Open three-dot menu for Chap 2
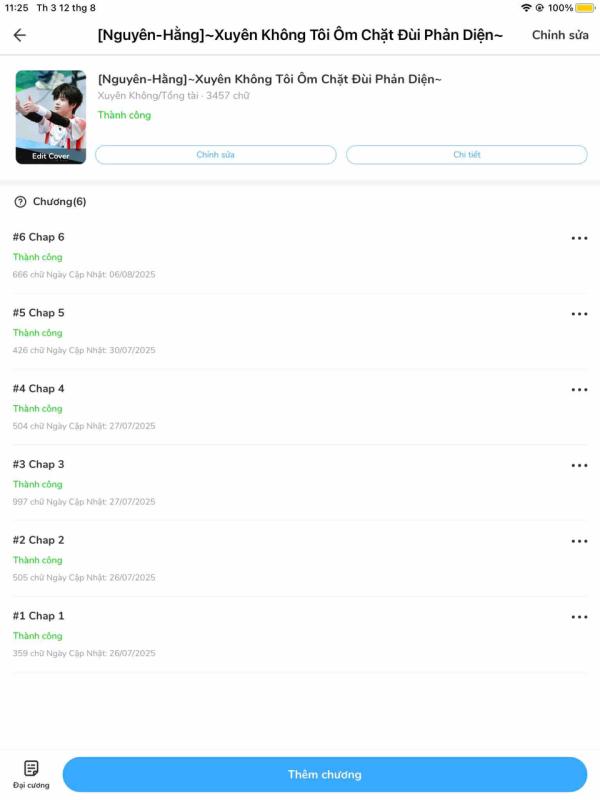Image resolution: width=600 pixels, height=800 pixels. 579,541
